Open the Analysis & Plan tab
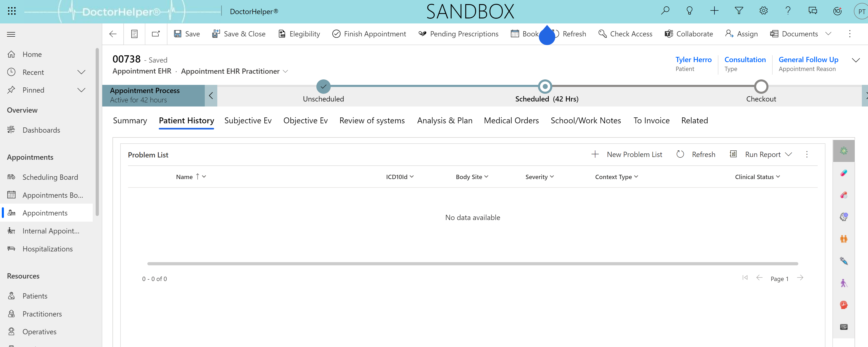The width and height of the screenshot is (868, 347). [x=445, y=121]
